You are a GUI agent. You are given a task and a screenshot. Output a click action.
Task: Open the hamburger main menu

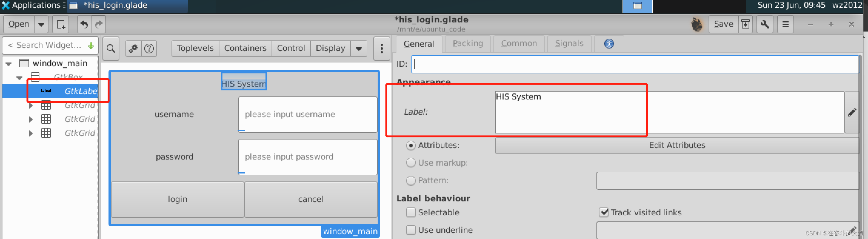[x=785, y=24]
